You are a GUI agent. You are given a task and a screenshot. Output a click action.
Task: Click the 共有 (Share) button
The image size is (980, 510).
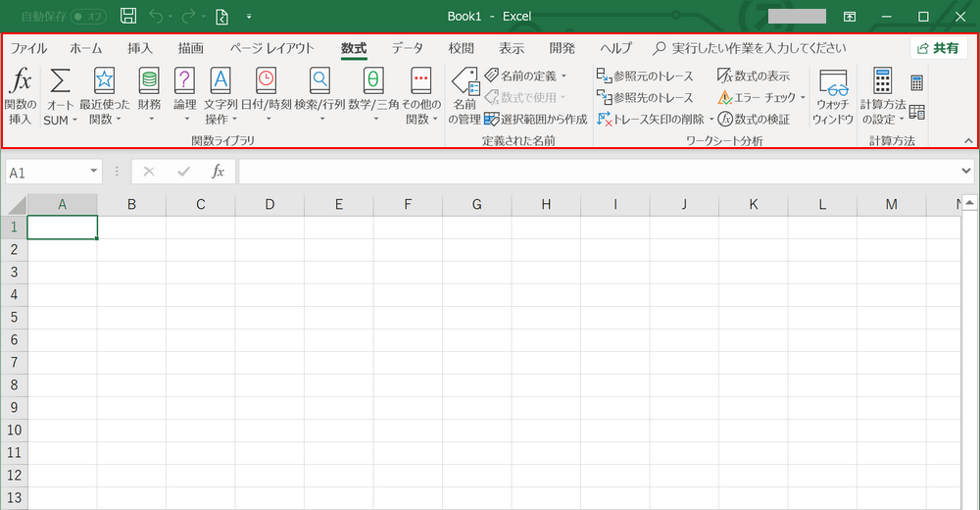tap(939, 48)
